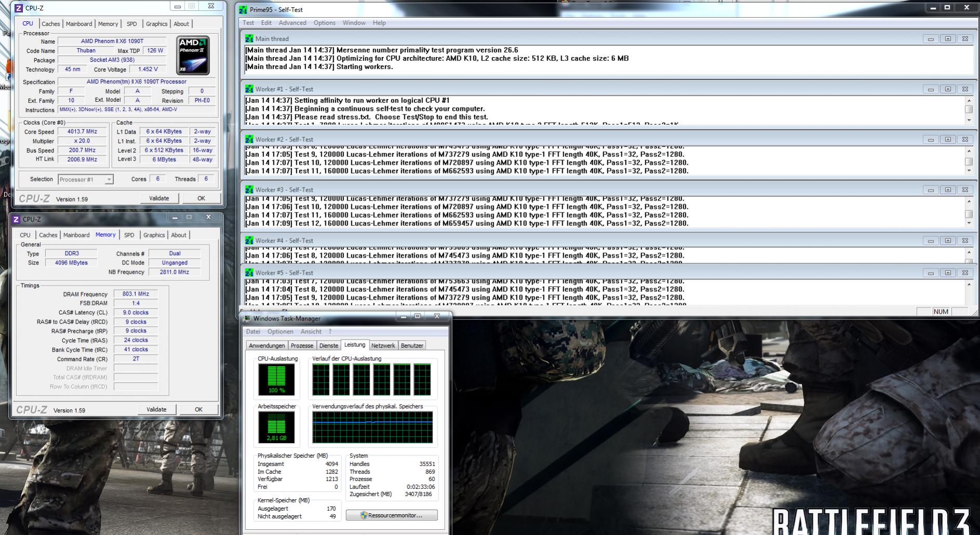Viewport: 980px width, 535px height.
Task: Click the AMD Phenom II processor logo
Action: [193, 55]
